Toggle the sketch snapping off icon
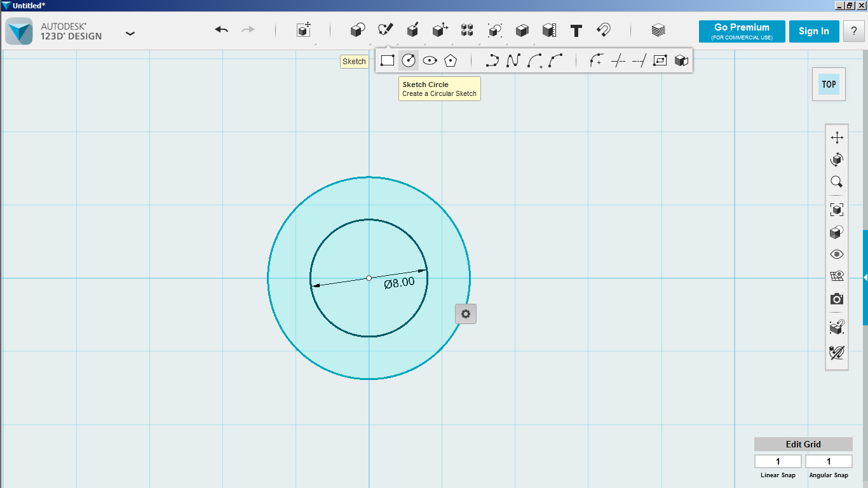Screen dimensions: 868x488 [837, 352]
